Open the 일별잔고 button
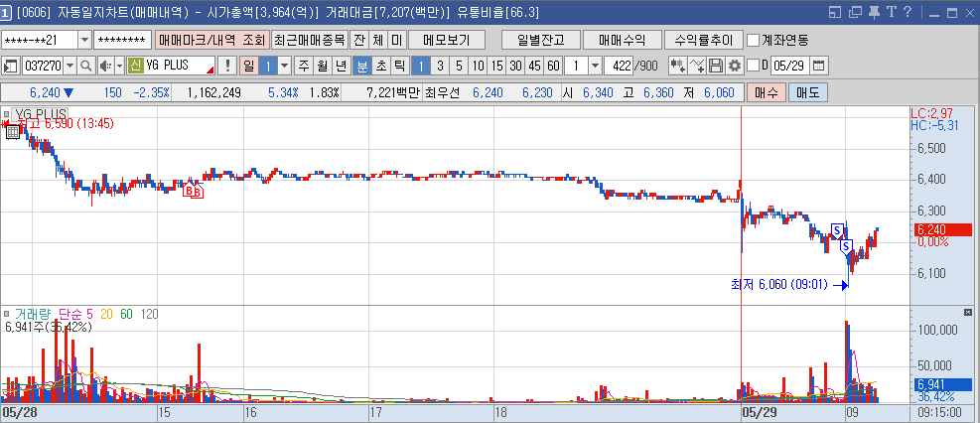Viewport: 980px width, 423px height. click(x=541, y=40)
